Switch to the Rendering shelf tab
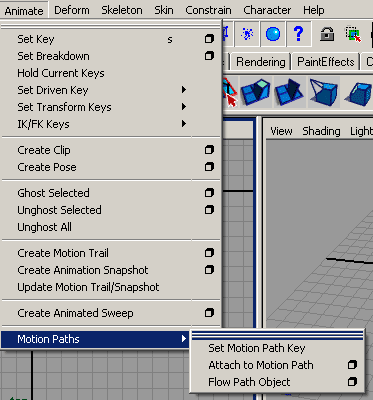373x400 pixels. [261, 62]
